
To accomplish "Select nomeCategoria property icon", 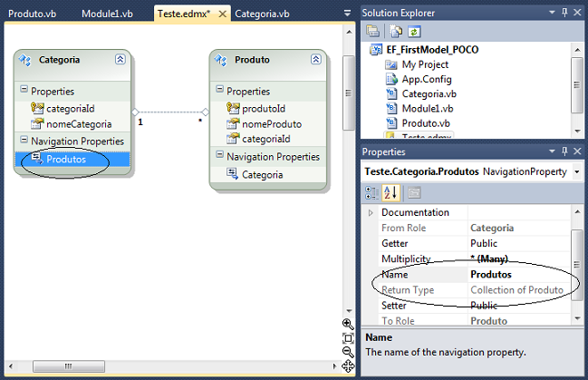I will coord(37,123).
